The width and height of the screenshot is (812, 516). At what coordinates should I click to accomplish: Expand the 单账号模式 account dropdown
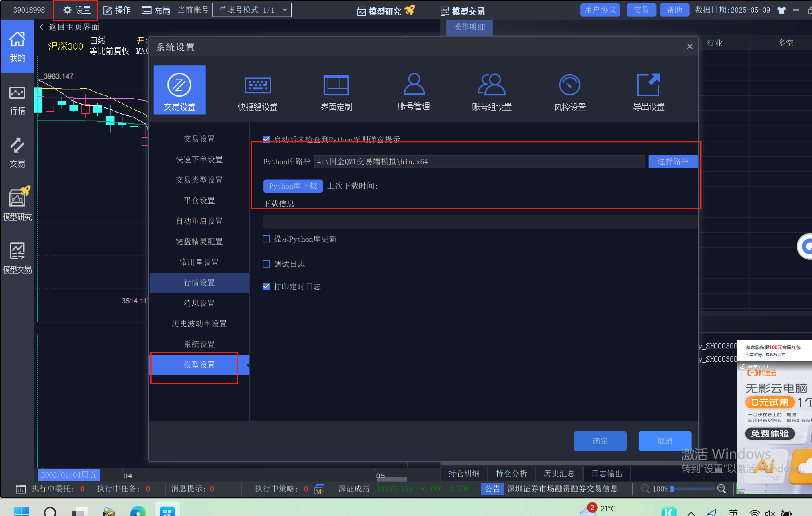[x=285, y=10]
